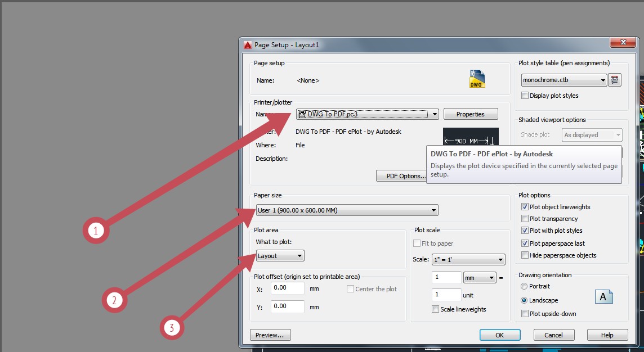
Task: Enable Plot transparency option
Action: 525,219
